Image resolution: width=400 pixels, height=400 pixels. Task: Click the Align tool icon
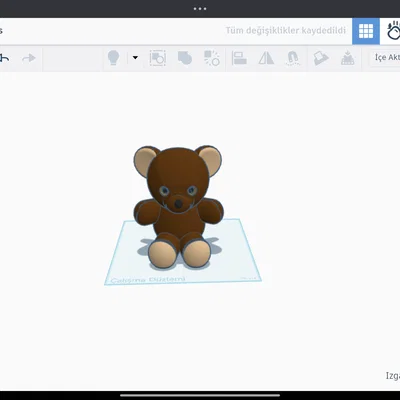click(x=239, y=58)
